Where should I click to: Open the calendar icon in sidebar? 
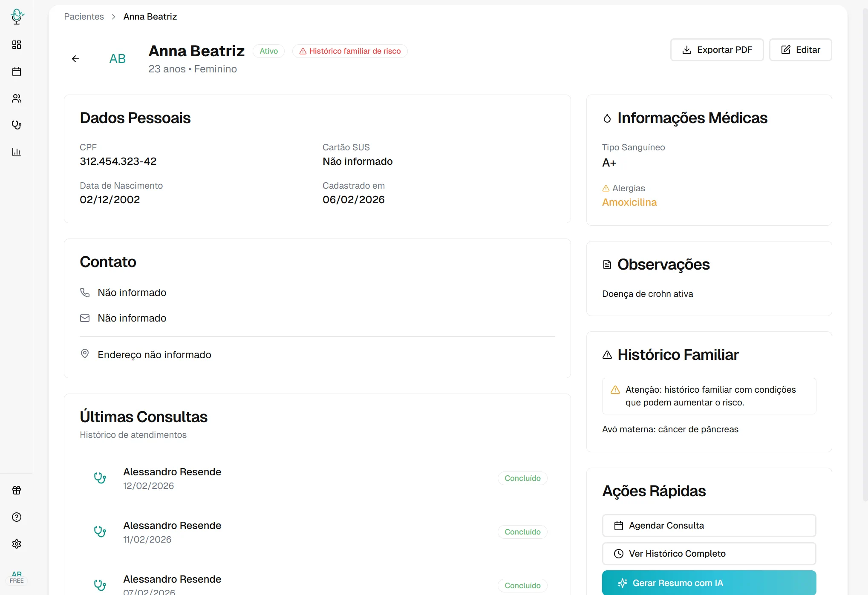coord(17,72)
